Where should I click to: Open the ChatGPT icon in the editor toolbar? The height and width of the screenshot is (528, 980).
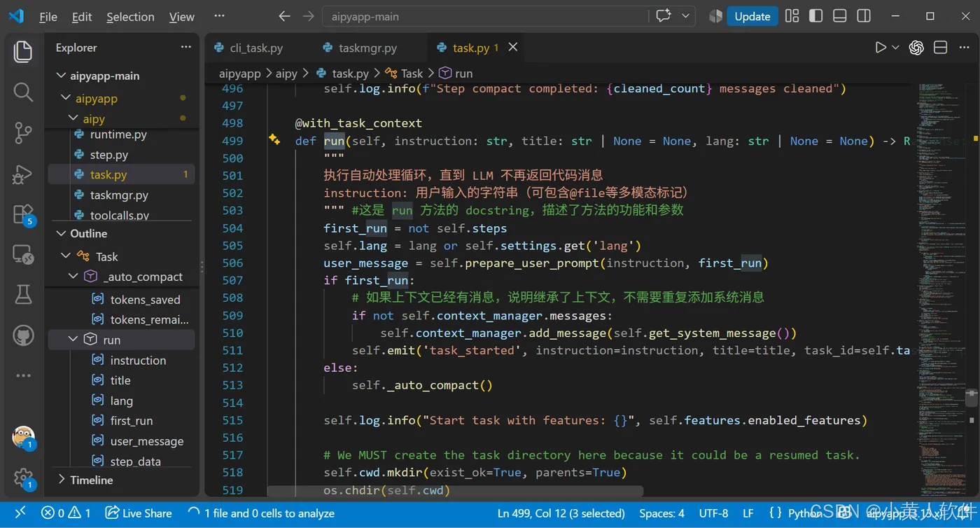coord(916,48)
